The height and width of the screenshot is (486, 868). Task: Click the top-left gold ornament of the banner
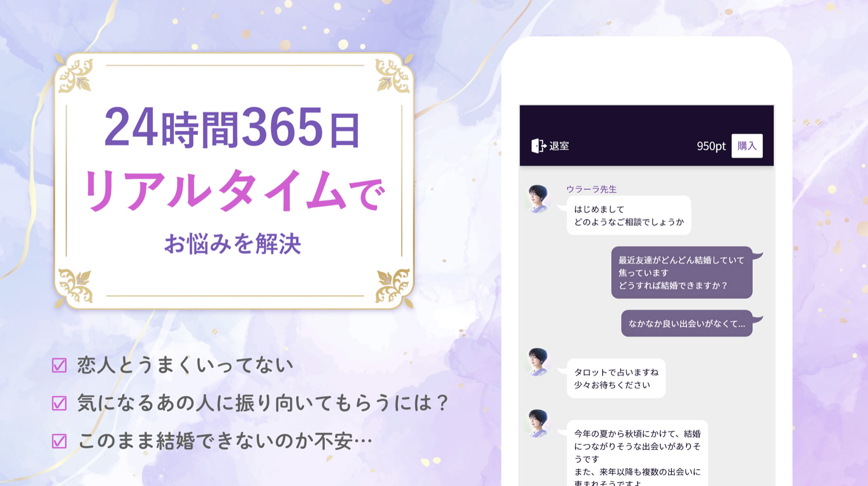(x=75, y=75)
